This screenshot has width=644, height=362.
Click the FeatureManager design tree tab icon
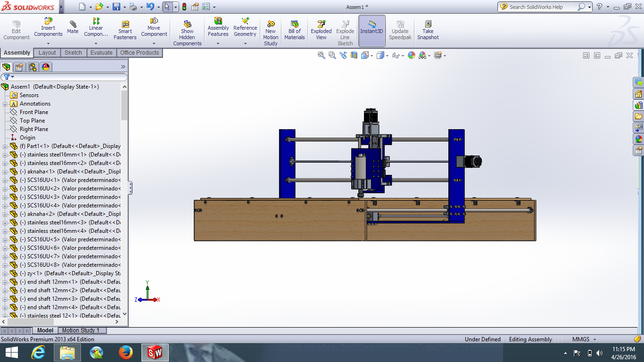[6, 67]
